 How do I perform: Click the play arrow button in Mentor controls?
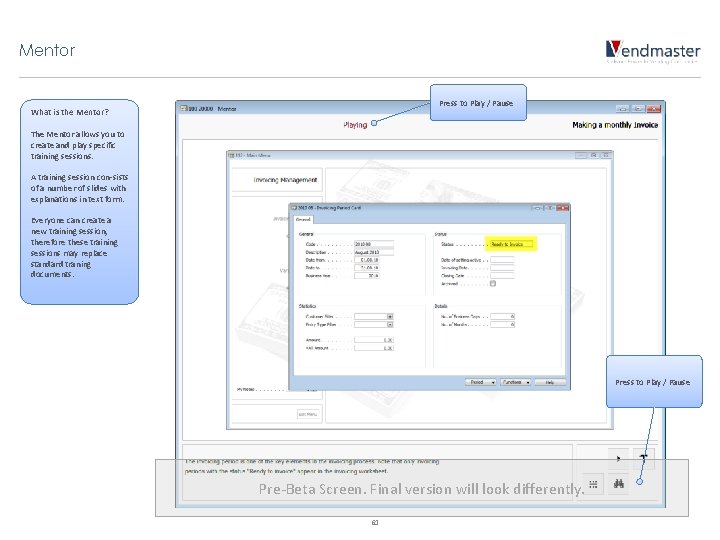(x=619, y=458)
